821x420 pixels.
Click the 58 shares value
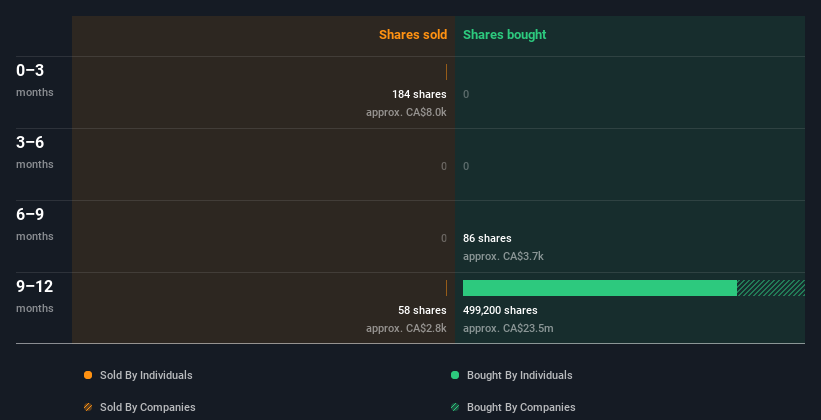click(422, 310)
